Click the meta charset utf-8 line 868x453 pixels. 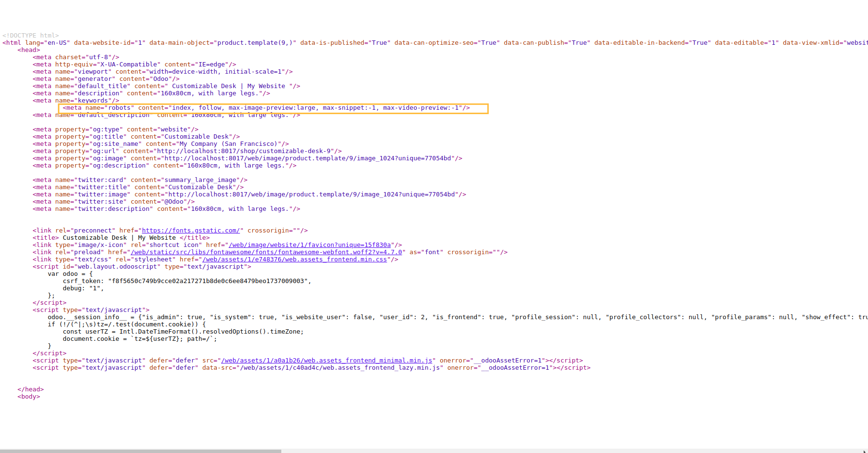[x=76, y=57]
